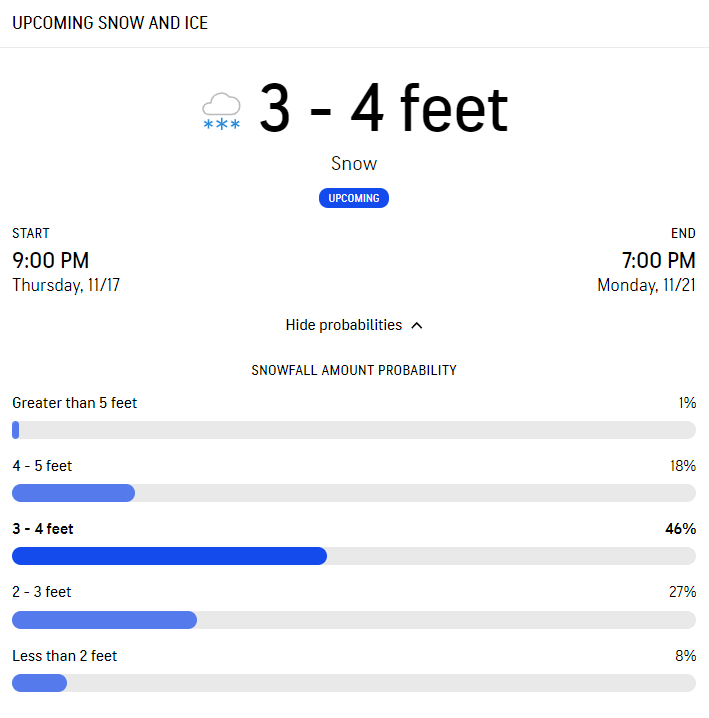Click the Snow label under the headline
This screenshot has width=709, height=718.
coord(354,163)
